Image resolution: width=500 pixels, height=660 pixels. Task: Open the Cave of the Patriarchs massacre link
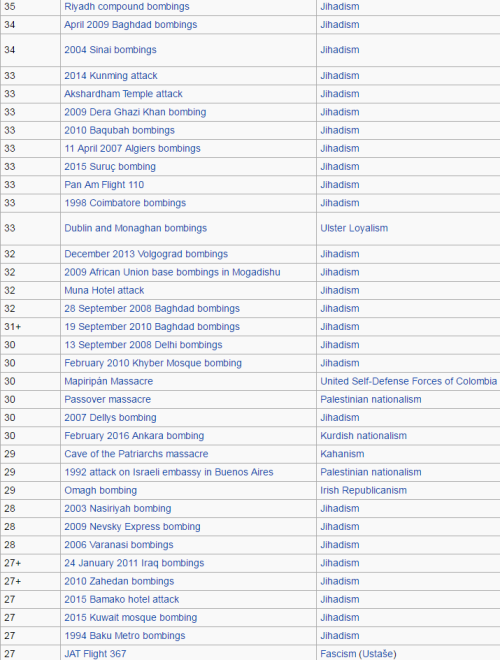coord(136,454)
